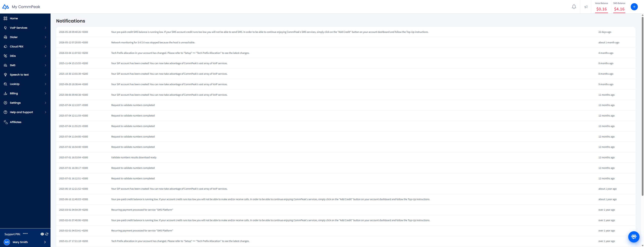644x247 pixels.
Task: Open the Cloud PBX menu label
Action: pyautogui.click(x=16, y=47)
